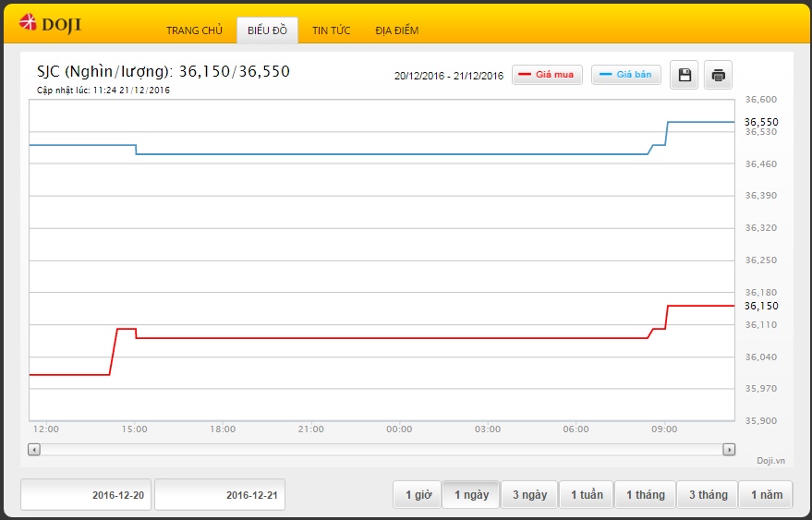
Task: Click the 09:00 time axis label
Action: pos(664,429)
